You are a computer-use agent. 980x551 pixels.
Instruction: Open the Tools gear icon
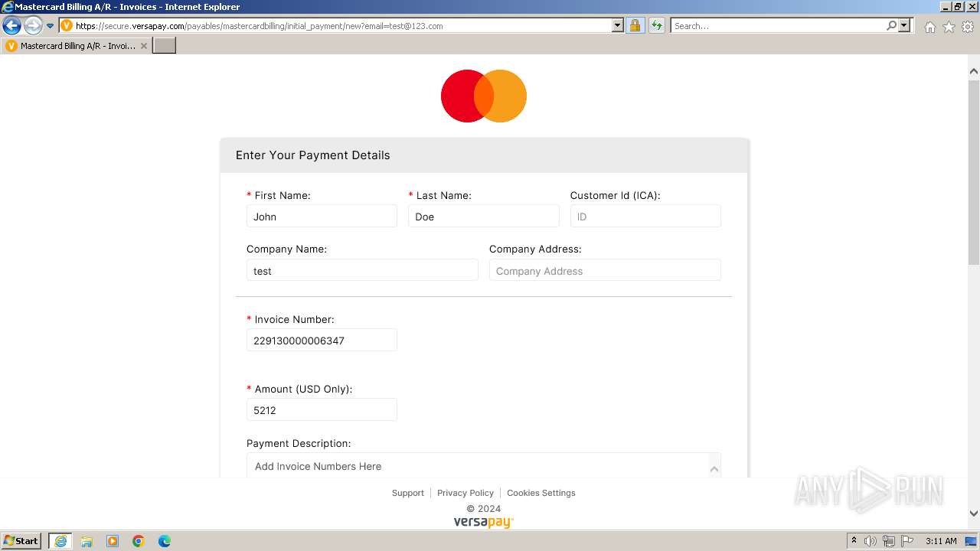click(x=968, y=27)
